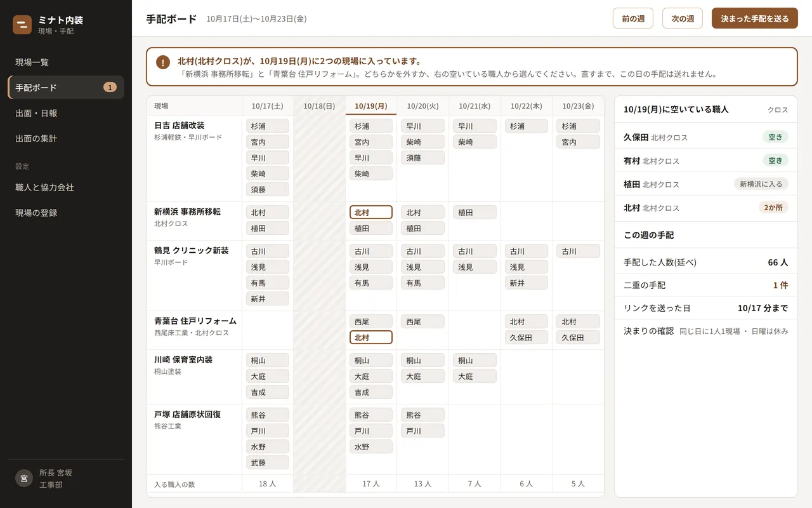Click 戸塚 店舗原状回復 site name
Image resolution: width=812 pixels, height=508 pixels.
[188, 414]
